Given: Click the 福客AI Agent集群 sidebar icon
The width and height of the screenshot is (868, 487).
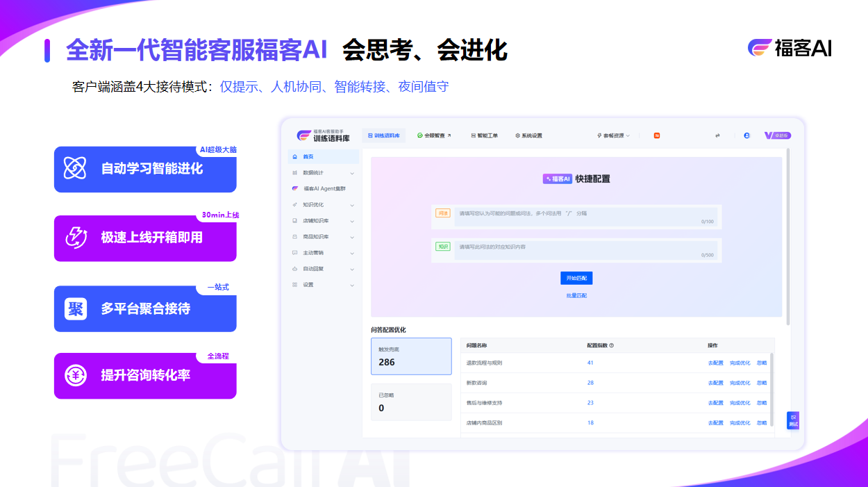Looking at the screenshot, I should coord(296,188).
